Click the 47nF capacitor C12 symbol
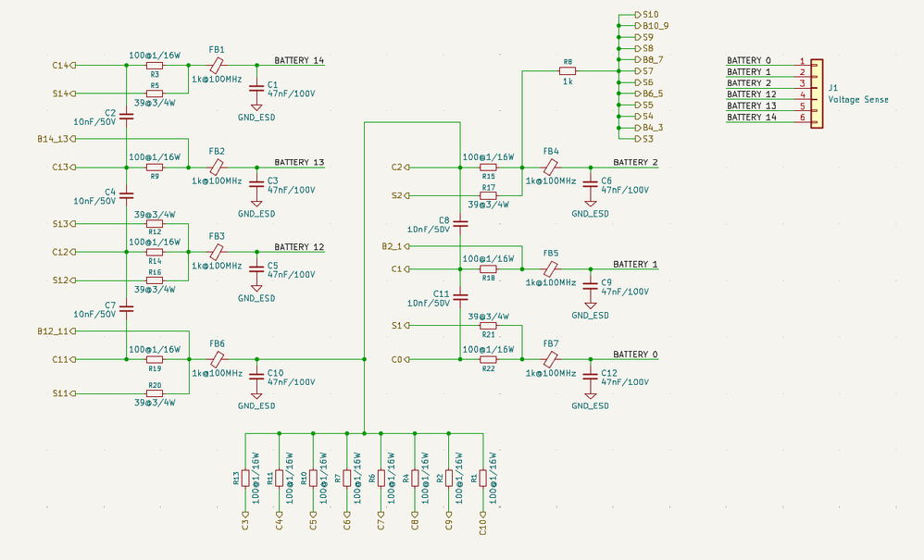This screenshot has width=924, height=560. [x=590, y=377]
